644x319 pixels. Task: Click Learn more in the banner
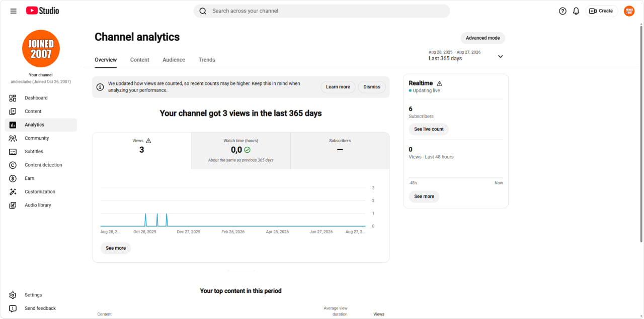coord(338,87)
